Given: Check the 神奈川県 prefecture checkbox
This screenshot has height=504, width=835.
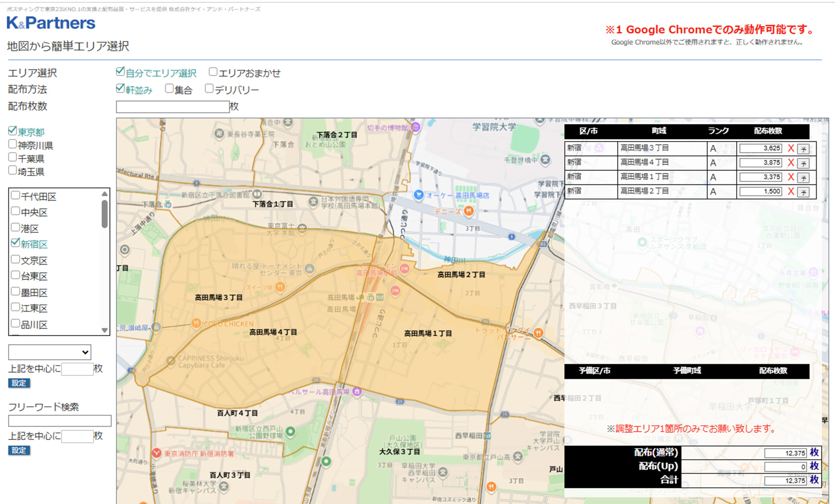Looking at the screenshot, I should click(13, 144).
